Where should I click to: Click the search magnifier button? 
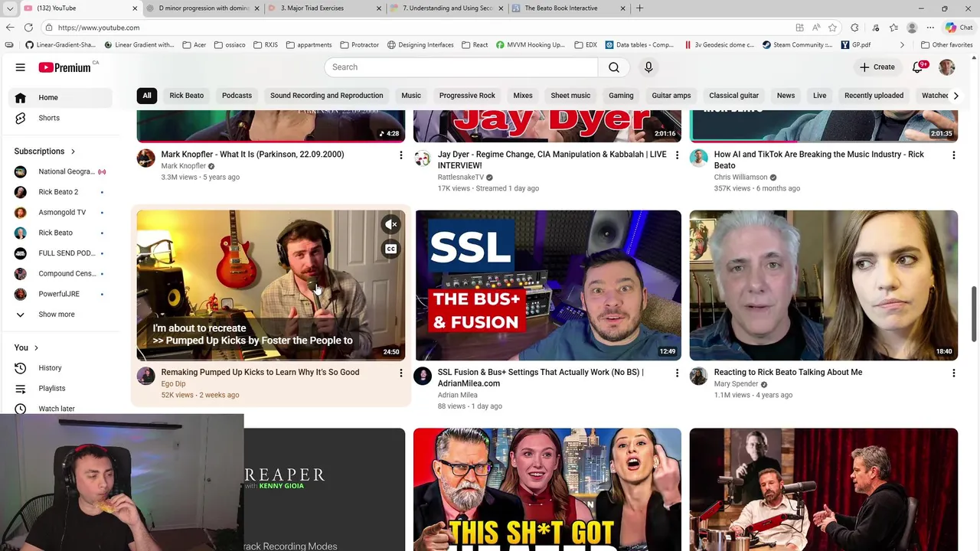point(614,67)
